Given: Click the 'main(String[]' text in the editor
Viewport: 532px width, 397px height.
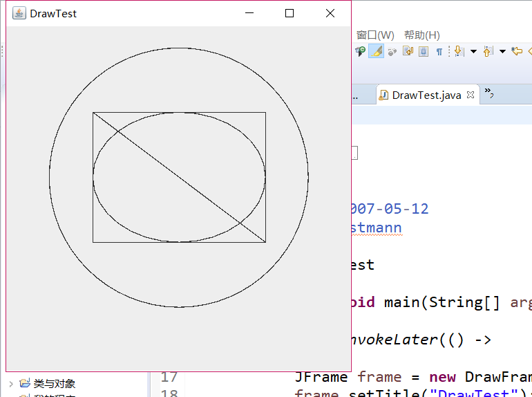Looking at the screenshot, I should coord(441,302).
